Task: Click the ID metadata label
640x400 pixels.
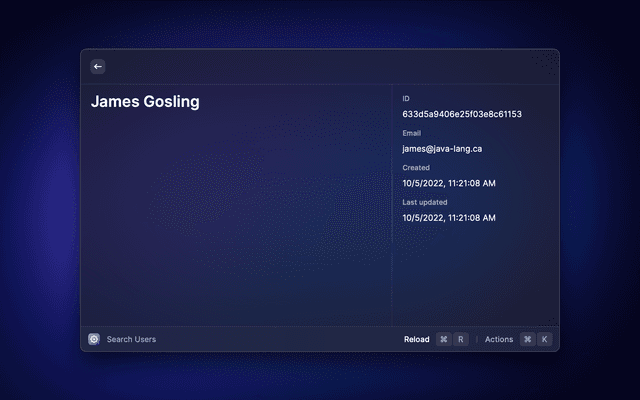Action: 406,98
